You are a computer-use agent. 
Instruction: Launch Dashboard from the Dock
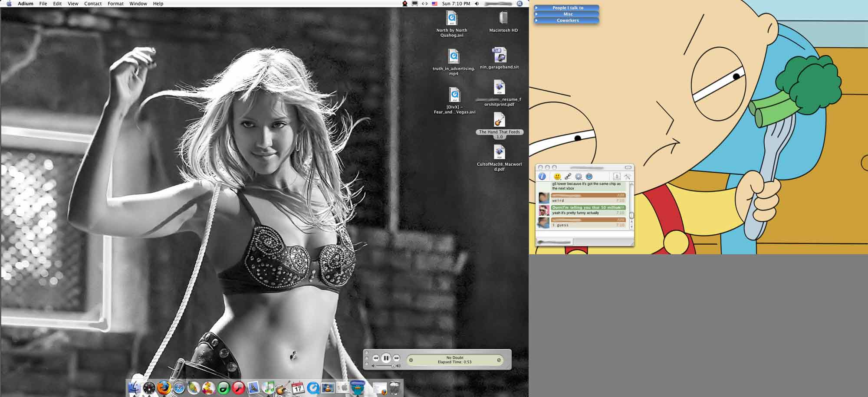[x=149, y=387]
